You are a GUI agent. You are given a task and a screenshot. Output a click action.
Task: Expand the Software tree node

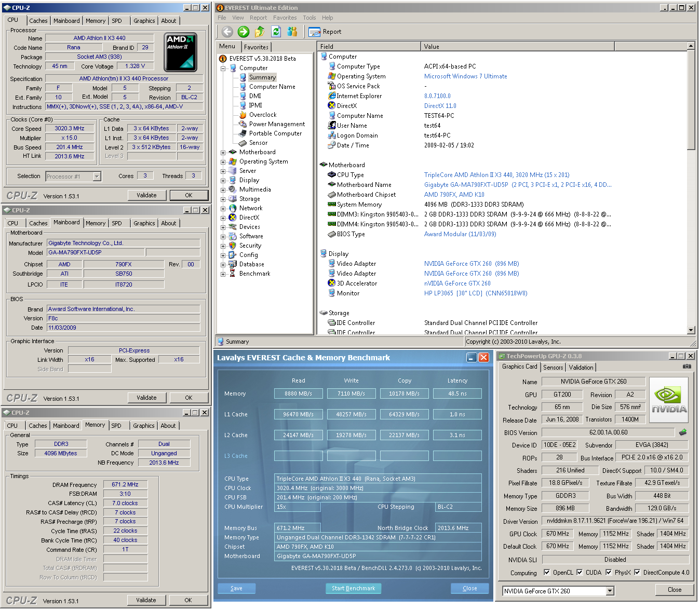223,236
